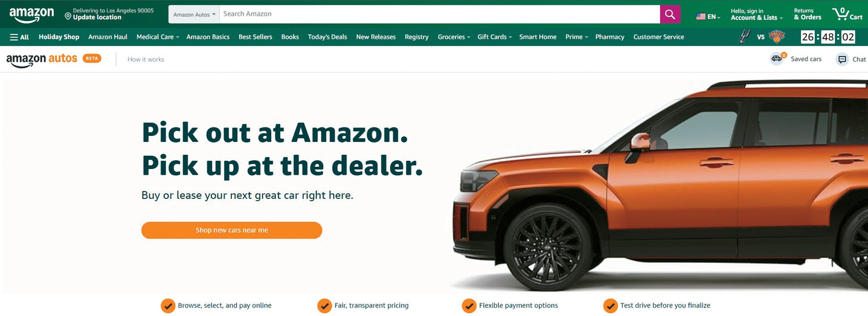Open the EN language selector dropdown

pos(708,17)
